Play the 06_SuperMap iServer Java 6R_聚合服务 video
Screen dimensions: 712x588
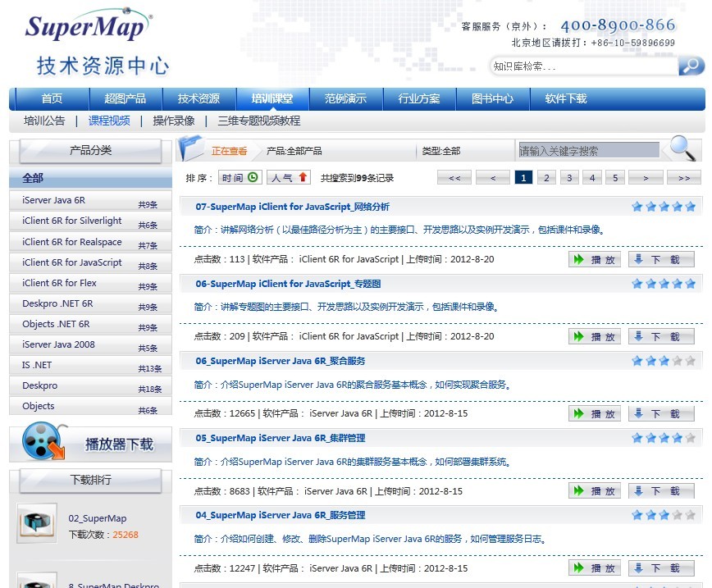(595, 413)
